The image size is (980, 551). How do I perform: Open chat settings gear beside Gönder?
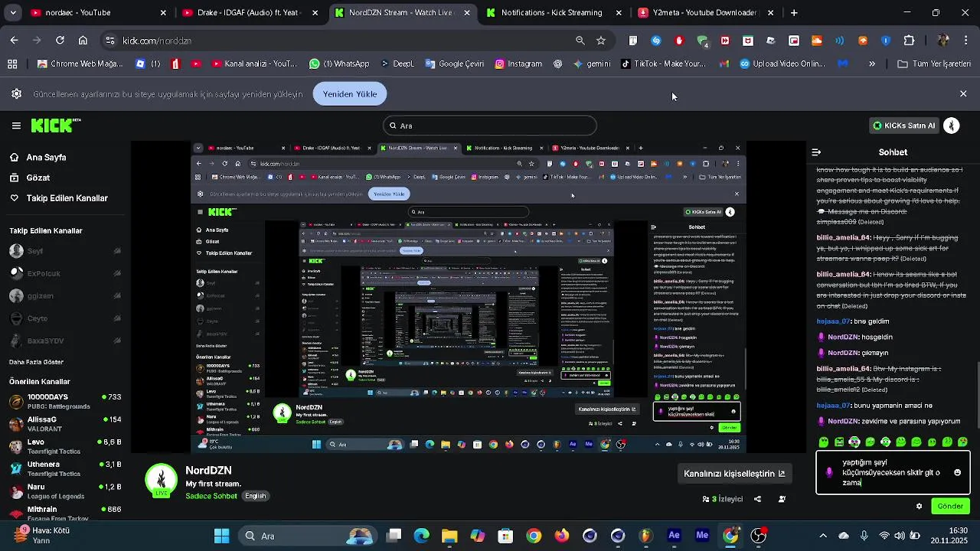point(919,506)
